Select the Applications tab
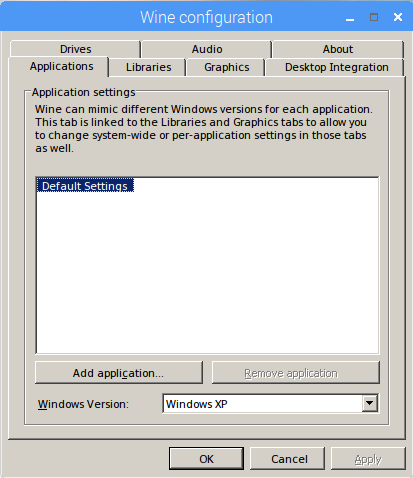 tap(59, 66)
